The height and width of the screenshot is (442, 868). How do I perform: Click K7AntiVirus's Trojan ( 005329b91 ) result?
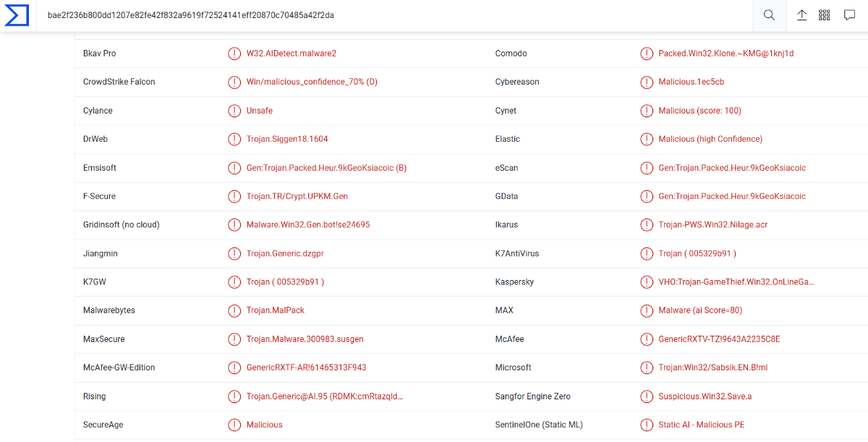(x=697, y=253)
